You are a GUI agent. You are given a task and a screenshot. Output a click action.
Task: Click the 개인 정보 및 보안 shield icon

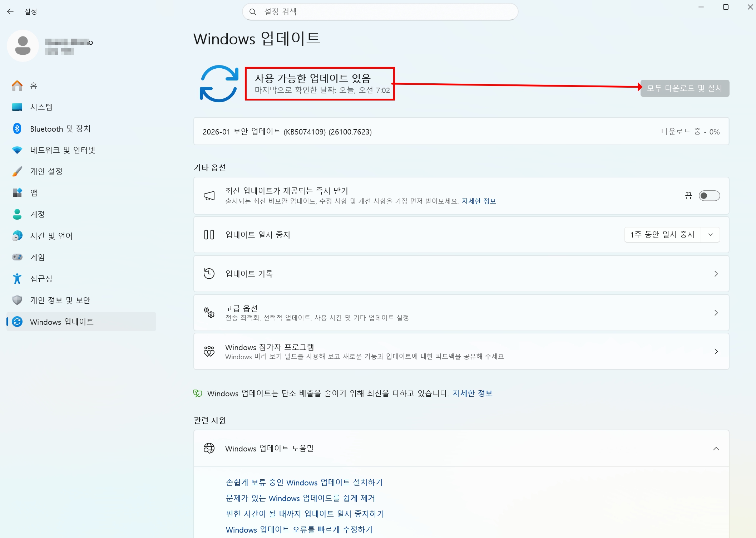tap(17, 300)
